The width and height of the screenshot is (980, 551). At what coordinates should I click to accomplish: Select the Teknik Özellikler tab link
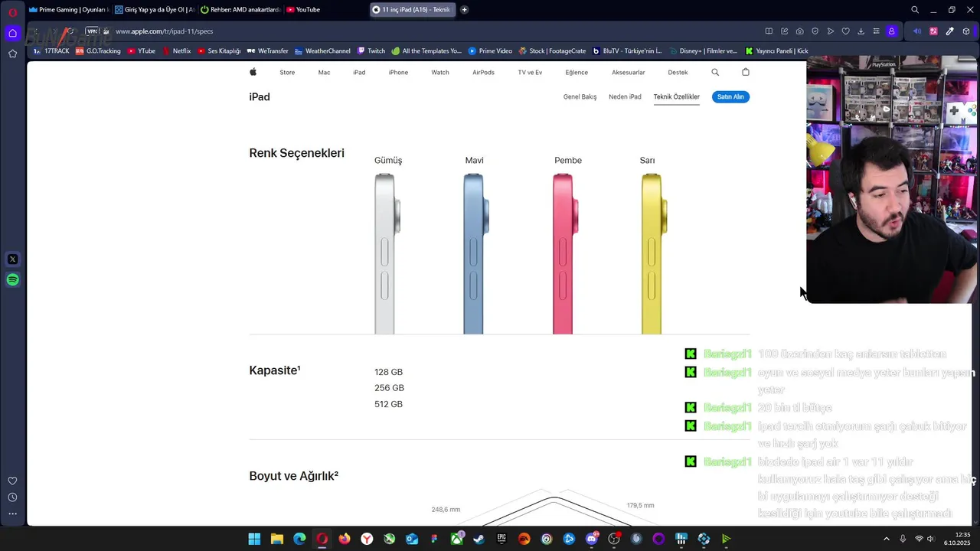click(x=676, y=96)
